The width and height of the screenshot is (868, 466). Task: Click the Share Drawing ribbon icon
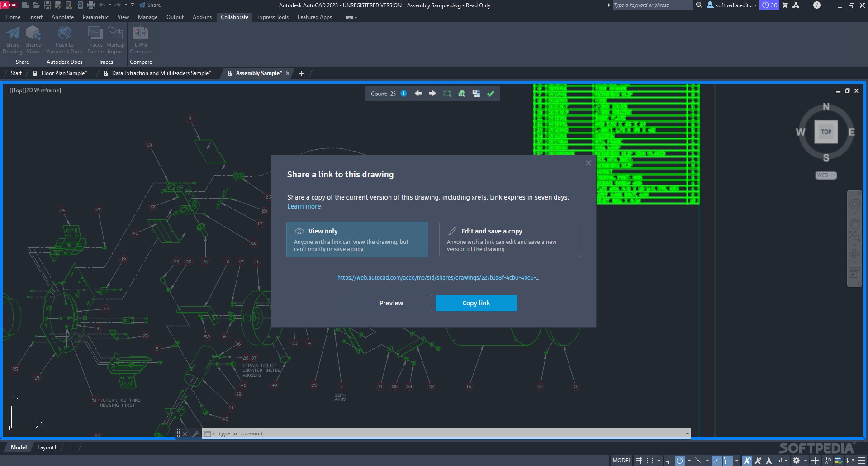point(13,40)
